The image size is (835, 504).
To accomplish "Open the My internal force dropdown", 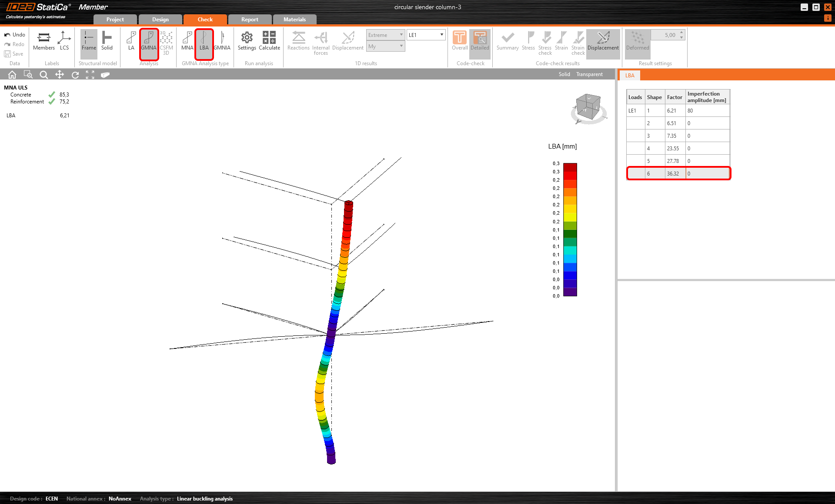I will click(385, 46).
